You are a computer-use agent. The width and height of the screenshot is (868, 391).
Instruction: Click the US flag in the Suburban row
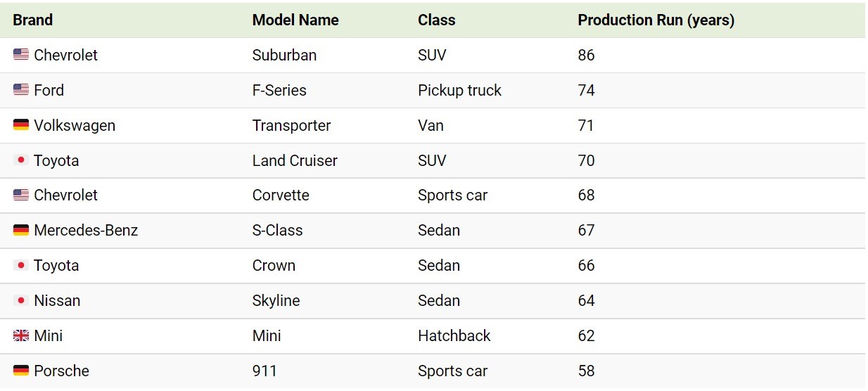tap(21, 55)
